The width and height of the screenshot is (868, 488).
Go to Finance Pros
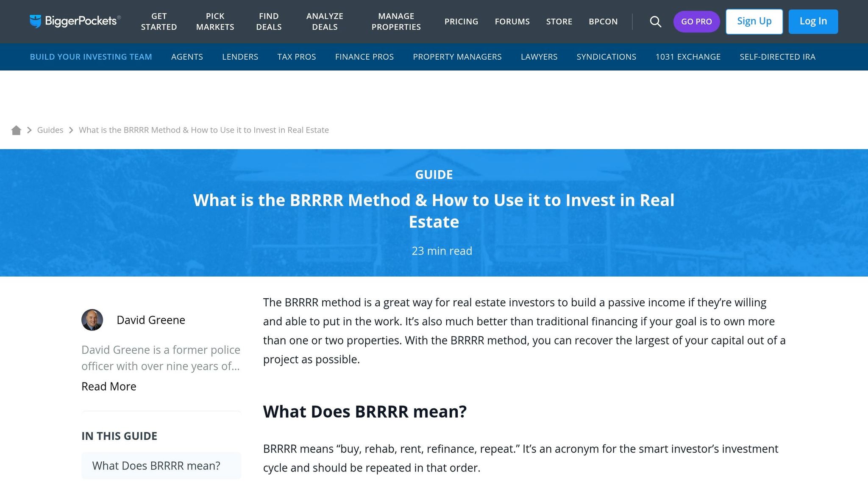pyautogui.click(x=364, y=57)
